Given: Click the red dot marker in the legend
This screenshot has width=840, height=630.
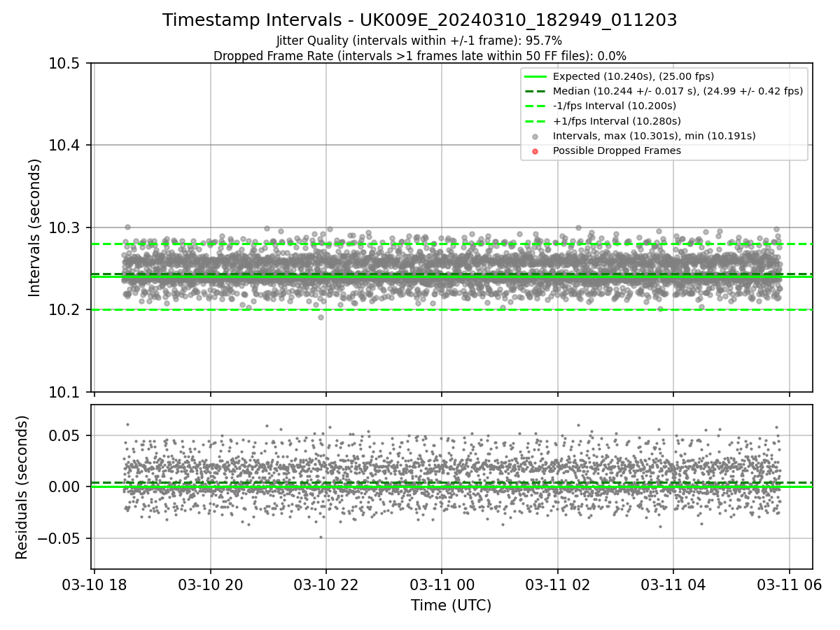Looking at the screenshot, I should coord(535,151).
